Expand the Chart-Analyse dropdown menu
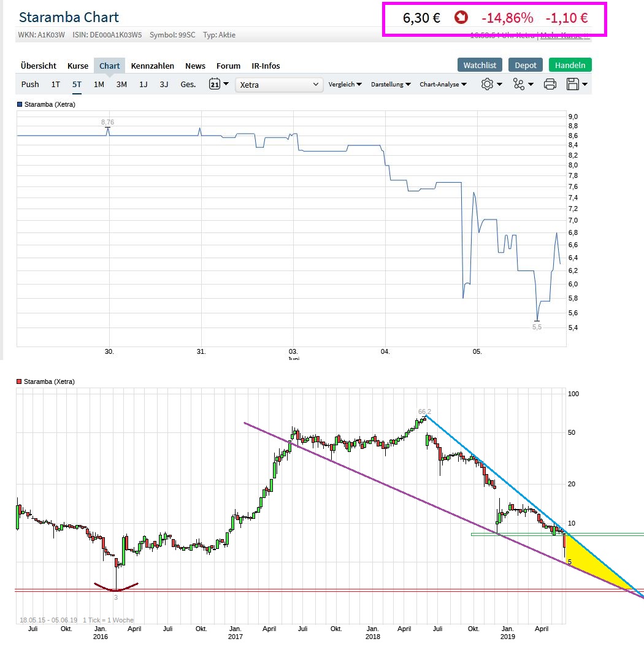The width and height of the screenshot is (644, 655). [x=443, y=85]
